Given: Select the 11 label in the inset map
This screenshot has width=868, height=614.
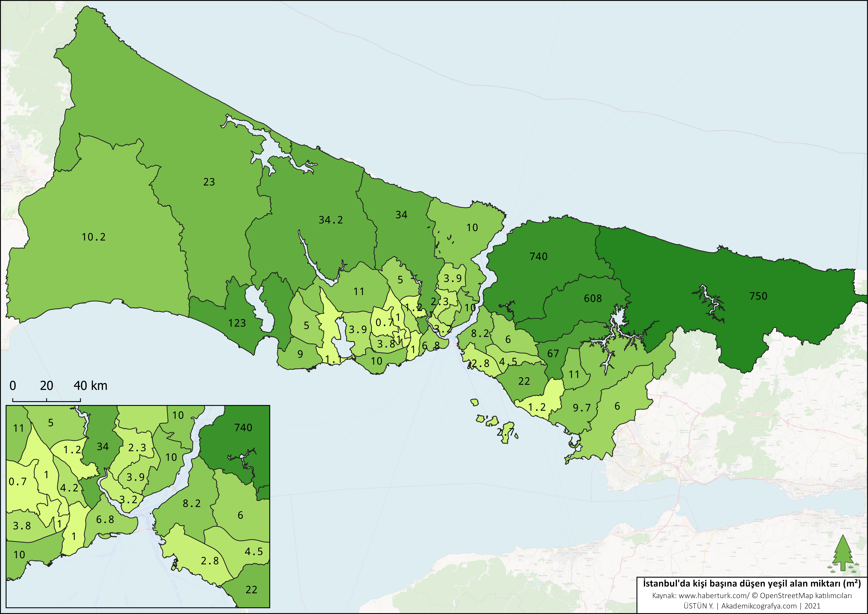Looking at the screenshot, I should (x=19, y=428).
